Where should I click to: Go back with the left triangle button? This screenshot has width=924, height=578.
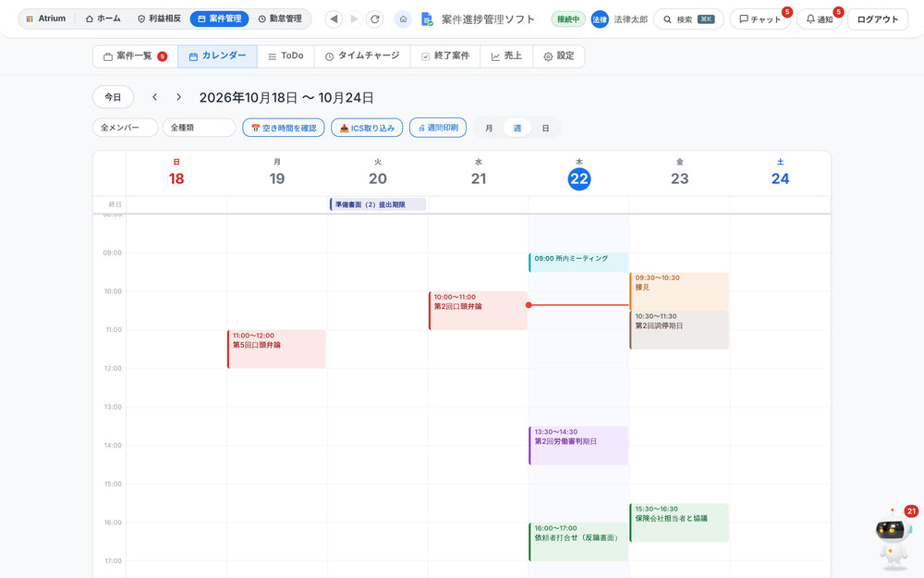(334, 18)
